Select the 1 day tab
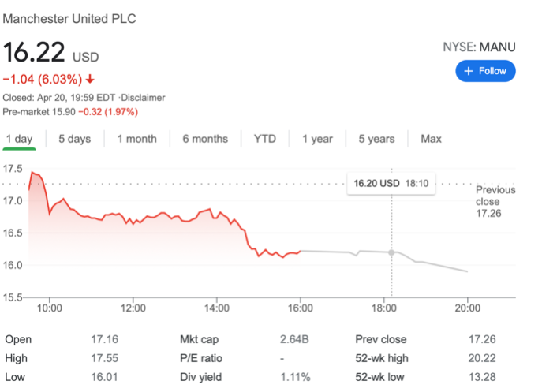 19,139
